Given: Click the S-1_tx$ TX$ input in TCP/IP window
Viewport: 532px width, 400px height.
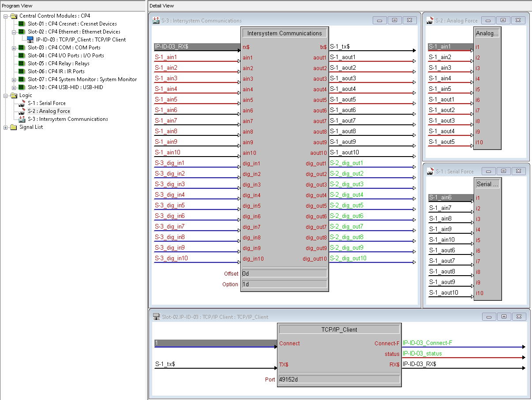Looking at the screenshot, I should pyautogui.click(x=216, y=364).
